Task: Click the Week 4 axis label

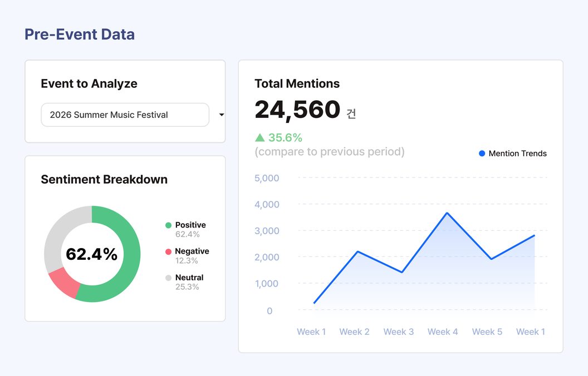Action: tap(443, 332)
